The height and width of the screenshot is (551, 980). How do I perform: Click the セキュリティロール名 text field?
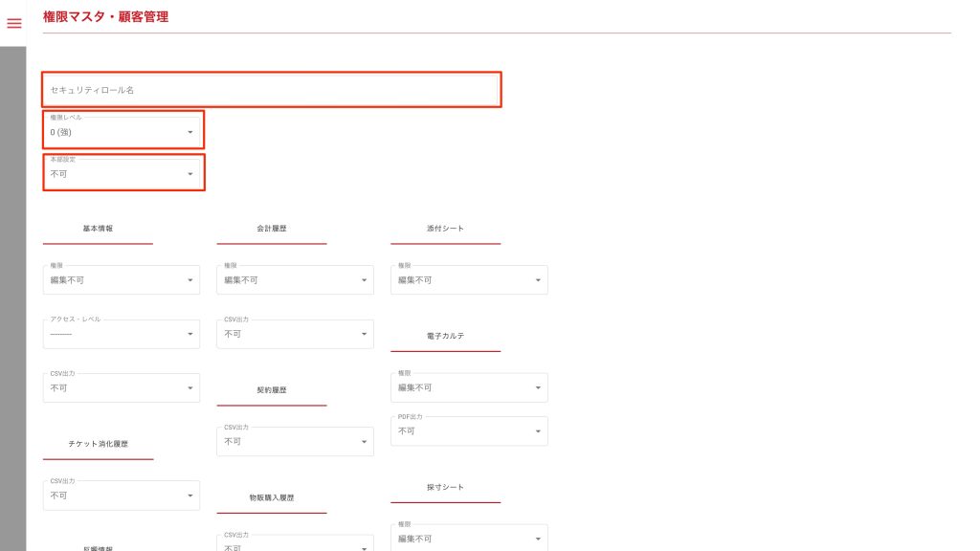[x=272, y=90]
